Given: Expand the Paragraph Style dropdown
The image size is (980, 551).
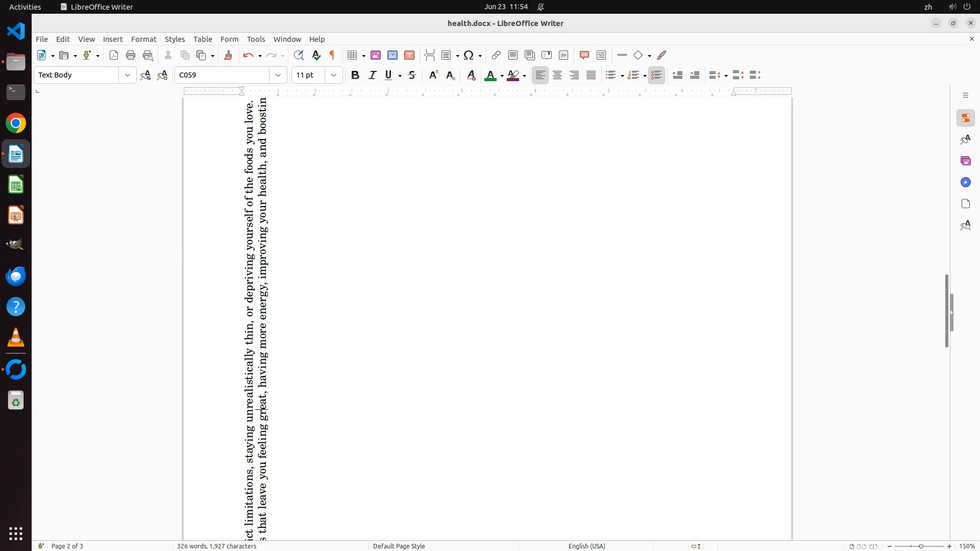Looking at the screenshot, I should [127, 76].
